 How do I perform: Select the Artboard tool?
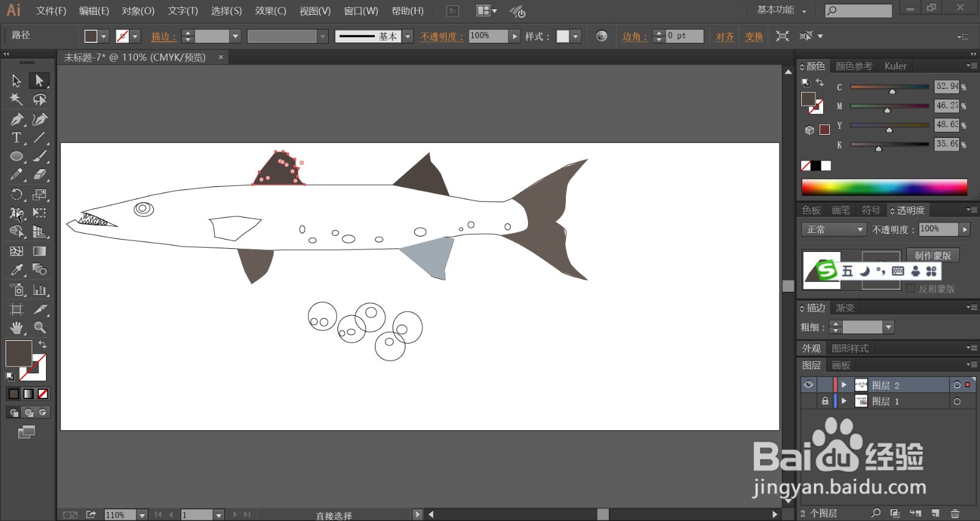point(17,309)
